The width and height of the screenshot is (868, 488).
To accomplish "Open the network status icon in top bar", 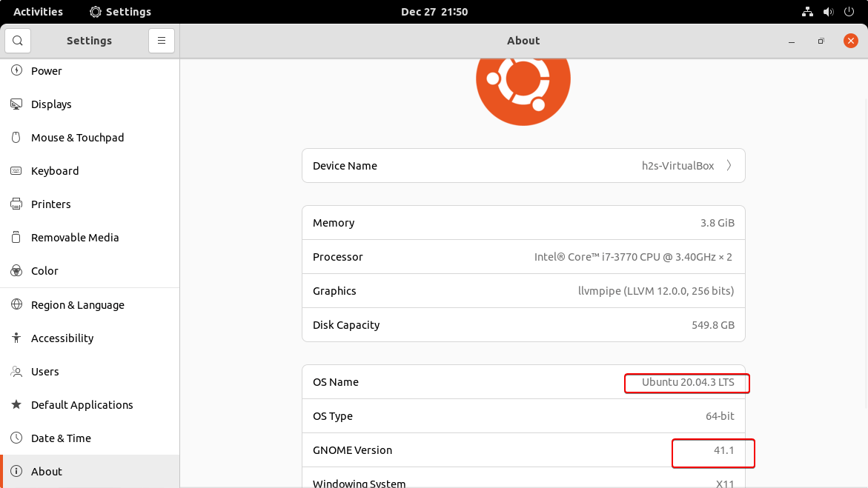I will pos(807,12).
